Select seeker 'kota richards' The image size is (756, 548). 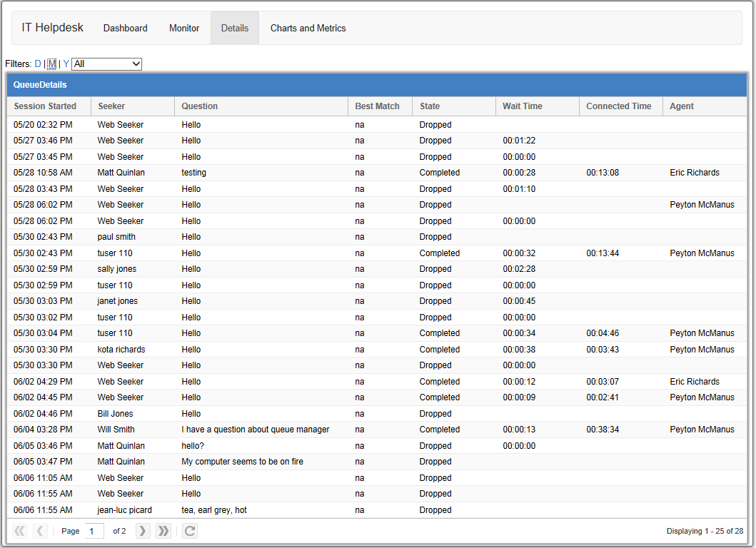coord(121,350)
